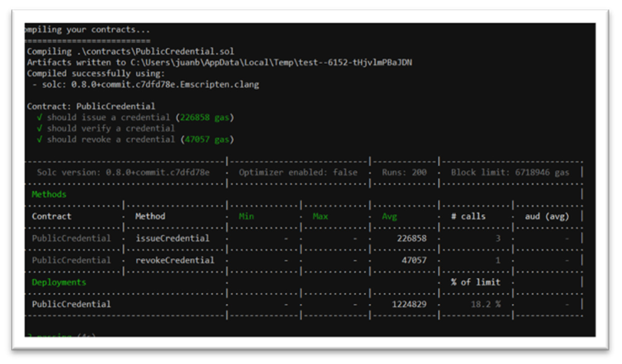Image resolution: width=622 pixels, height=364 pixels.
Task: Click the green 'Deployments' section heading
Action: 59,282
